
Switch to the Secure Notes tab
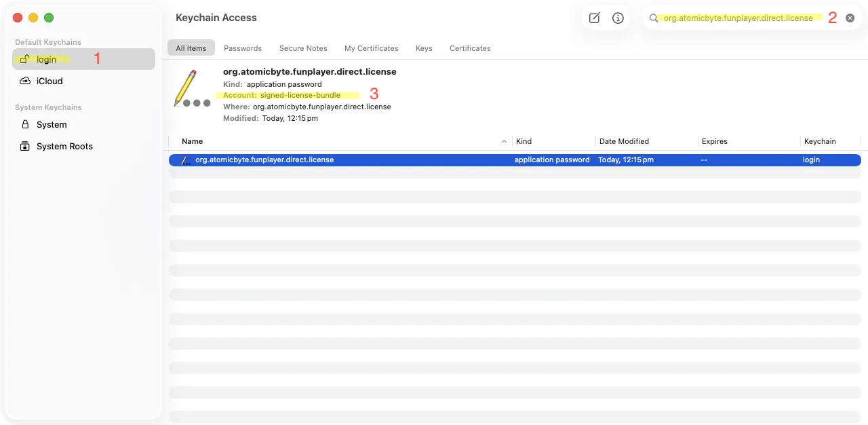(x=303, y=48)
